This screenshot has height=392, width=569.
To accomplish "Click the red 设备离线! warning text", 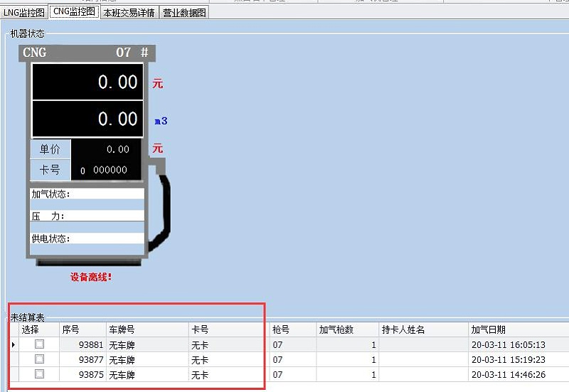I will pos(91,277).
